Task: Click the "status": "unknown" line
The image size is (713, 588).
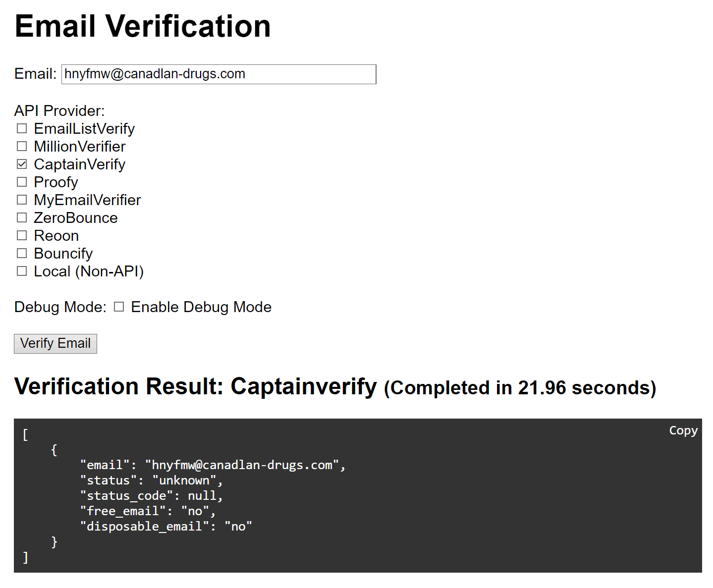Action: pos(151,481)
